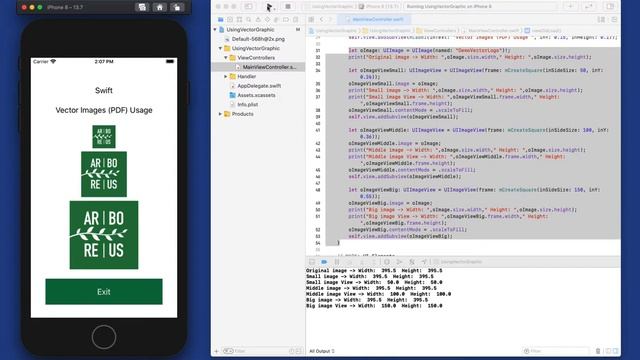Expand the Handler folder
640x360 pixels.
226,76
